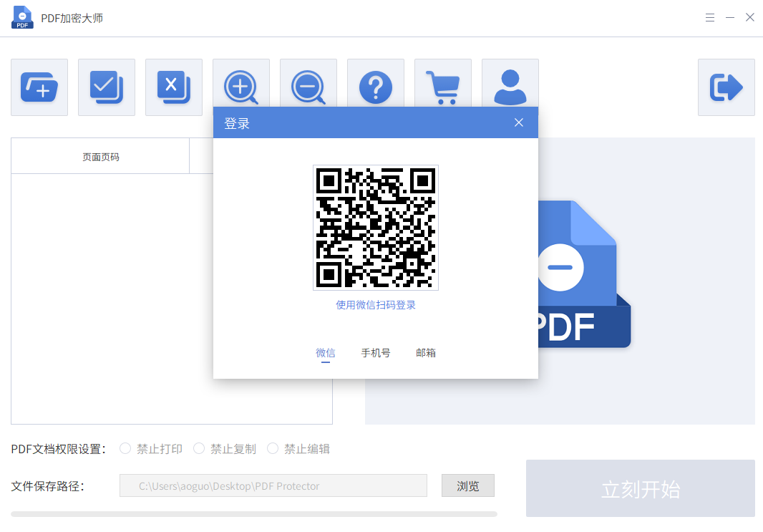Click the 立刻开始 start button

[x=641, y=488]
